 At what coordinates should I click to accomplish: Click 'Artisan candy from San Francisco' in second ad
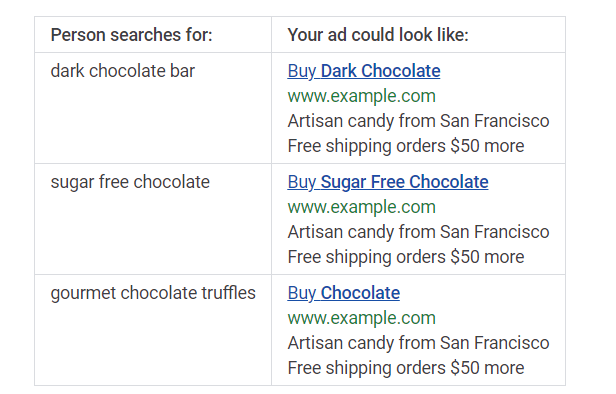click(x=418, y=232)
